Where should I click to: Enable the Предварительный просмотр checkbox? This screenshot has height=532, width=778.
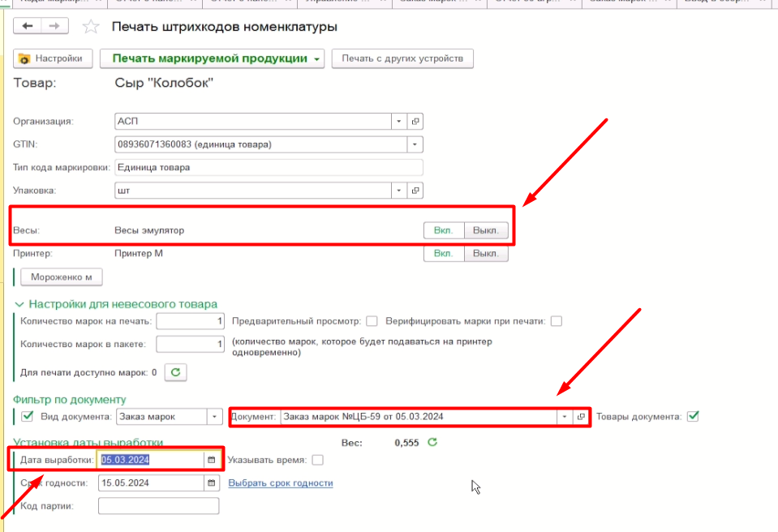[372, 321]
